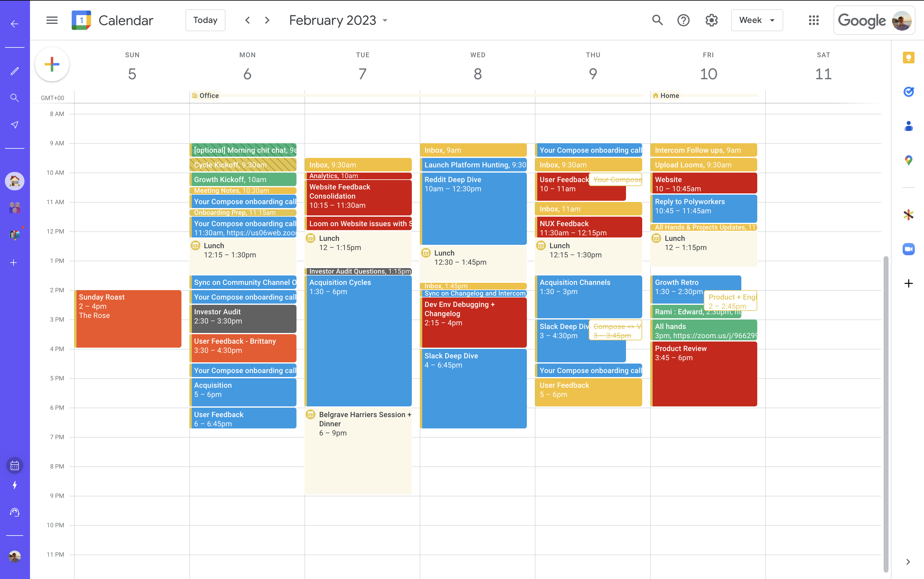This screenshot has width=924, height=579.
Task: Open the Sunday Roast event
Action: (128, 319)
